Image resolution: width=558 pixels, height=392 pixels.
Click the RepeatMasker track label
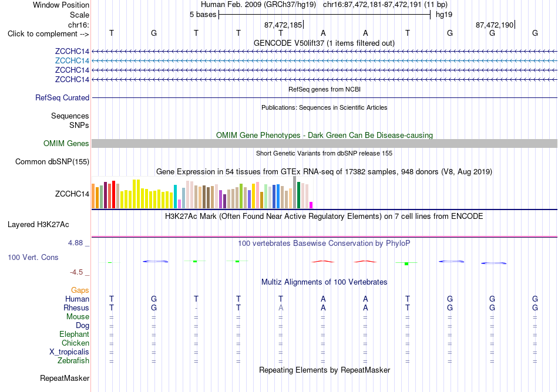pos(65,379)
